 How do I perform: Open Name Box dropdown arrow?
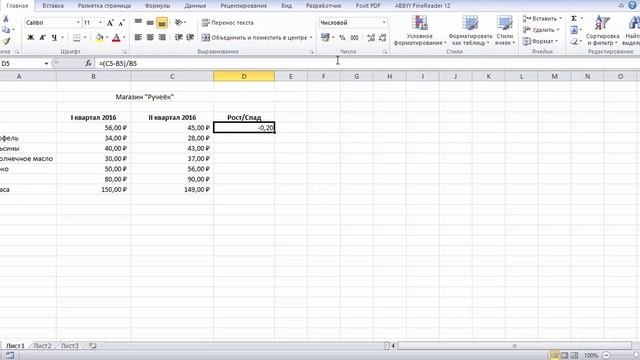46,64
